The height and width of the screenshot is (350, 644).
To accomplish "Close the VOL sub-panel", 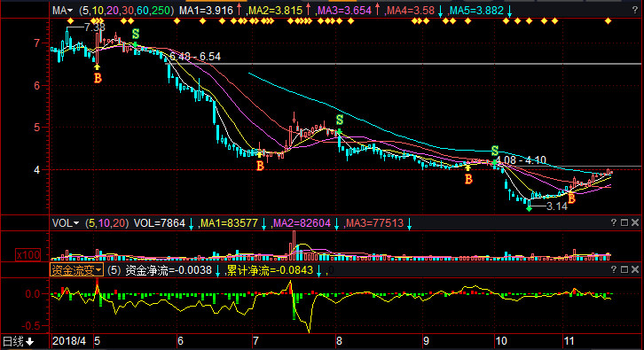I will click(635, 222).
